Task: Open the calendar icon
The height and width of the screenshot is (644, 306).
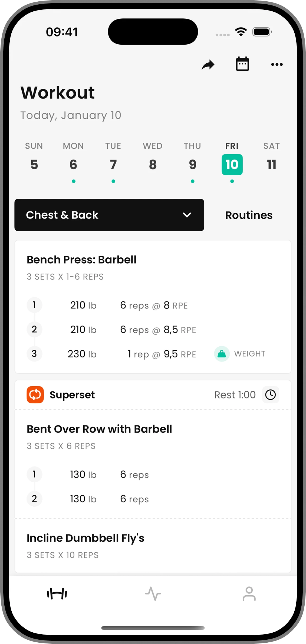Action: 242,64
